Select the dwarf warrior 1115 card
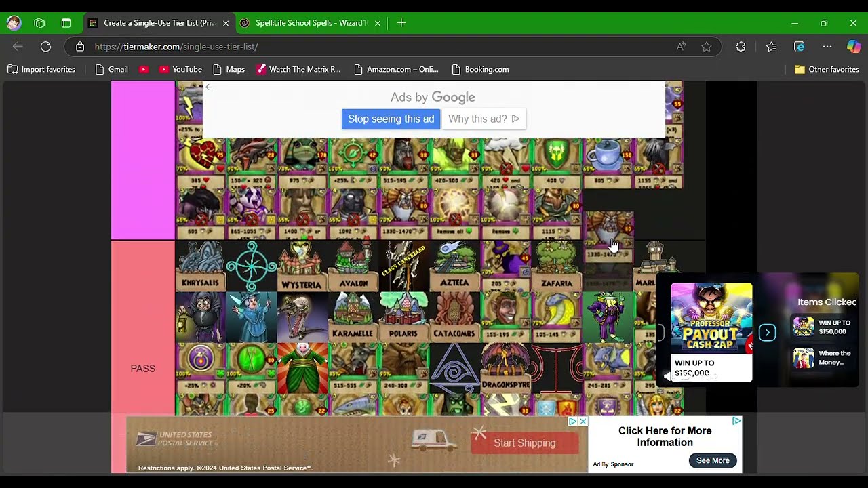868x488 pixels. [557, 214]
